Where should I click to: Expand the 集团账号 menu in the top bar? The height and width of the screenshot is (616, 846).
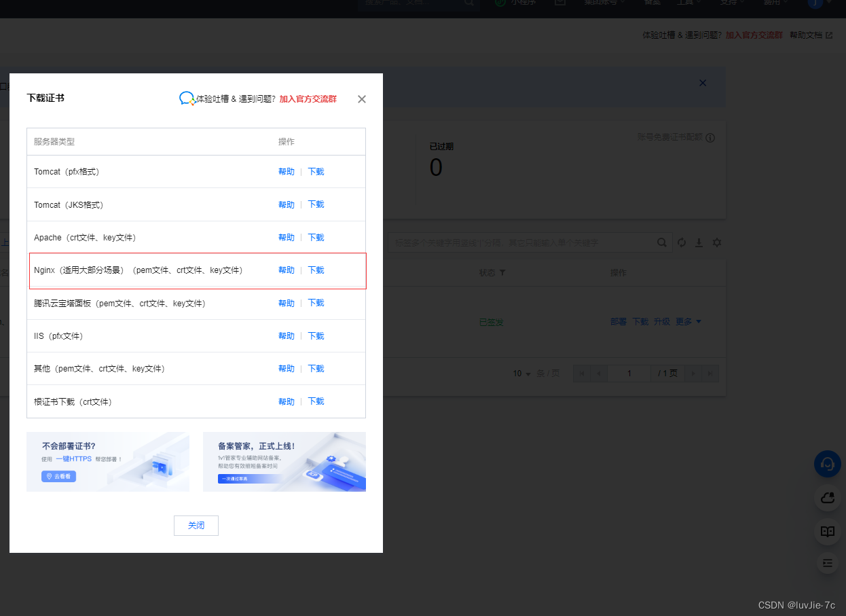click(605, 3)
